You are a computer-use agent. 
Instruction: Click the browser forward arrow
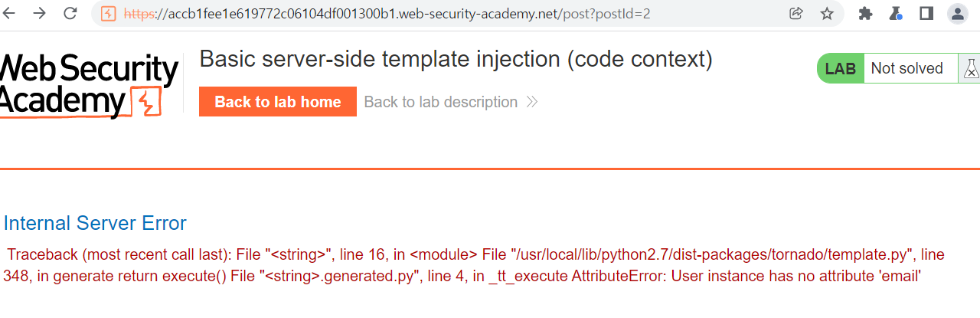(x=40, y=13)
